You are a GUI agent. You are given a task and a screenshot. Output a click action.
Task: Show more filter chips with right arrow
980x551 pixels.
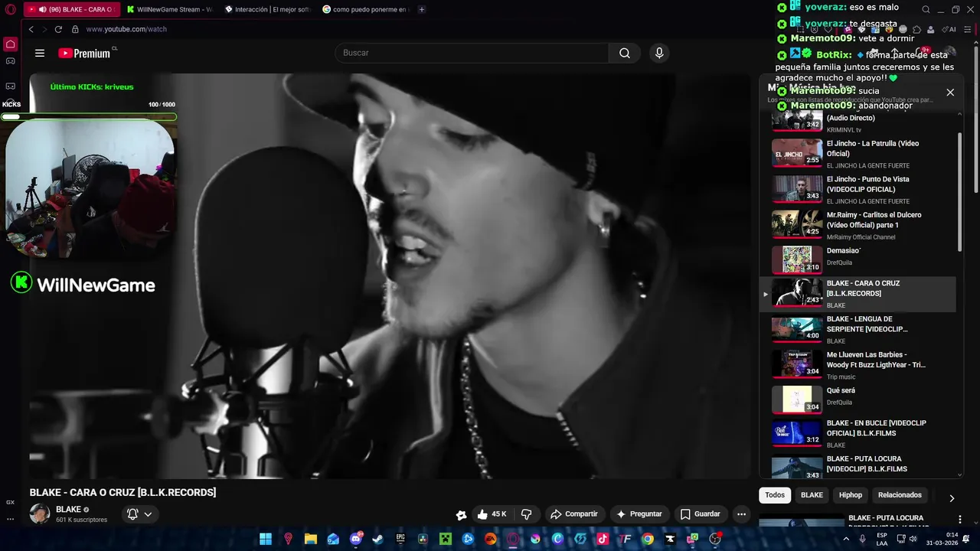point(952,498)
